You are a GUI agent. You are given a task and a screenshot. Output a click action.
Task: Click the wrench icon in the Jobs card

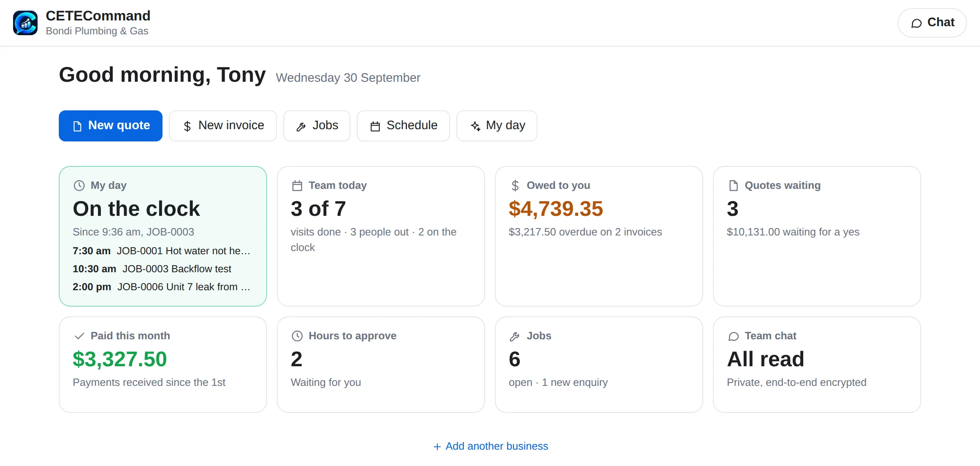click(514, 336)
